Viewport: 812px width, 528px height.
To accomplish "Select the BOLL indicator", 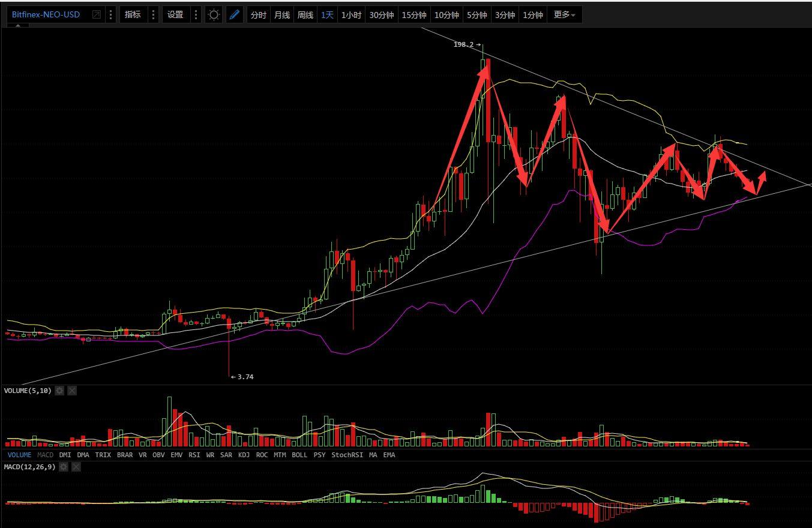I will [x=299, y=455].
